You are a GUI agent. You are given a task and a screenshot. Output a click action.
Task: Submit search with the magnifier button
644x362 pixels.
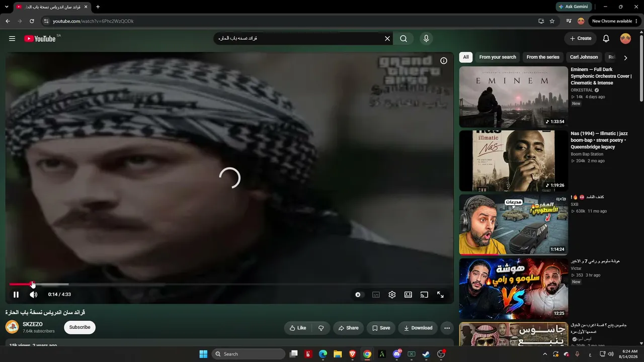pyautogui.click(x=404, y=39)
